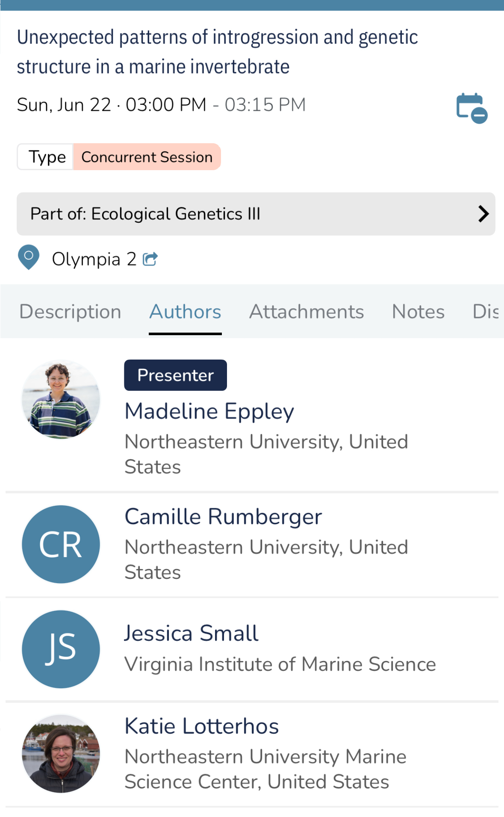Remove session from calendar schedule icon

pos(472,108)
